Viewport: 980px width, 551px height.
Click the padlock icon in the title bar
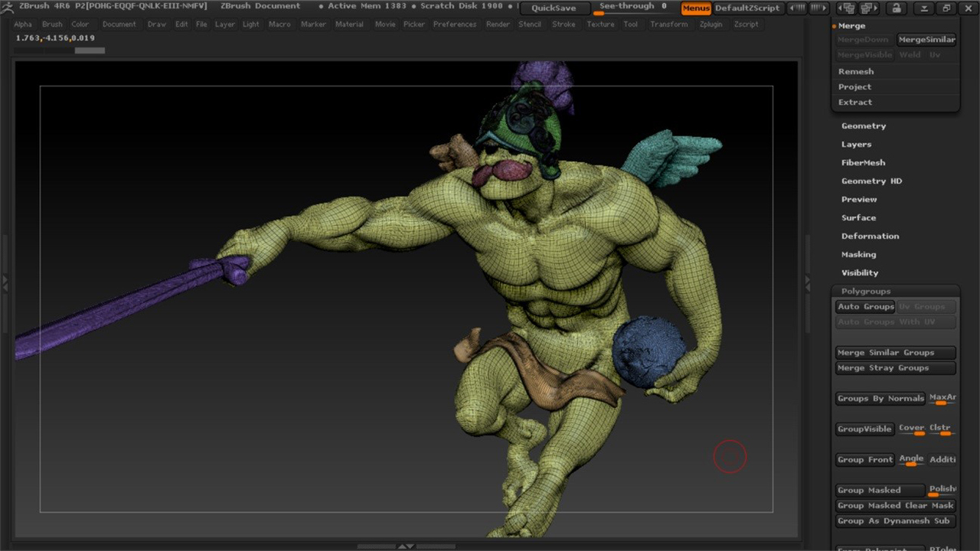pos(897,8)
